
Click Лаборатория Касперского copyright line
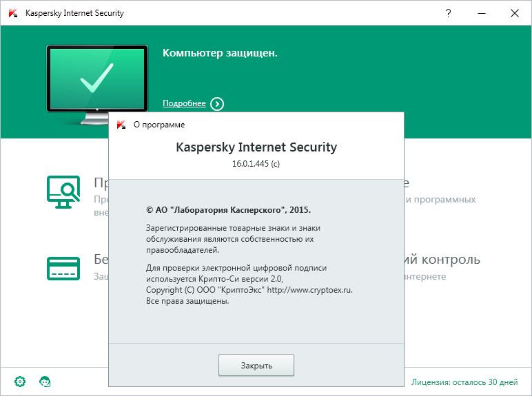coord(228,210)
